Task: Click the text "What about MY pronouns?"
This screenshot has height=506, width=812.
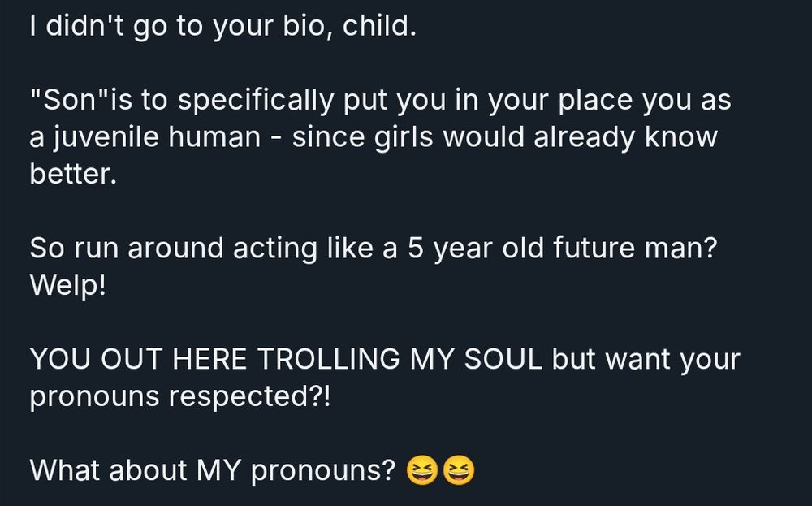Action: click(x=213, y=470)
